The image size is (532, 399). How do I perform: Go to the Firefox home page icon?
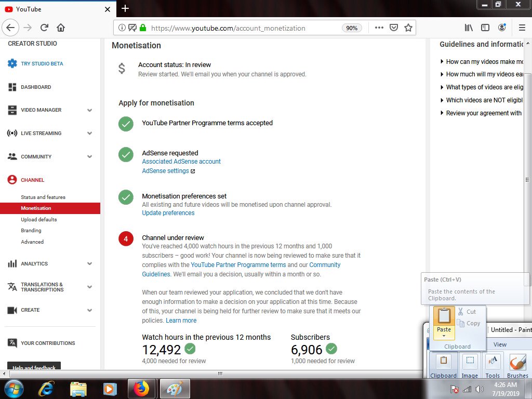61,28
